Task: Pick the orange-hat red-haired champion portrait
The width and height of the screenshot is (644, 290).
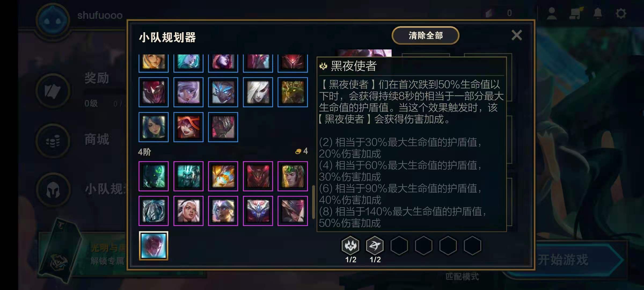Action: pyautogui.click(x=188, y=127)
